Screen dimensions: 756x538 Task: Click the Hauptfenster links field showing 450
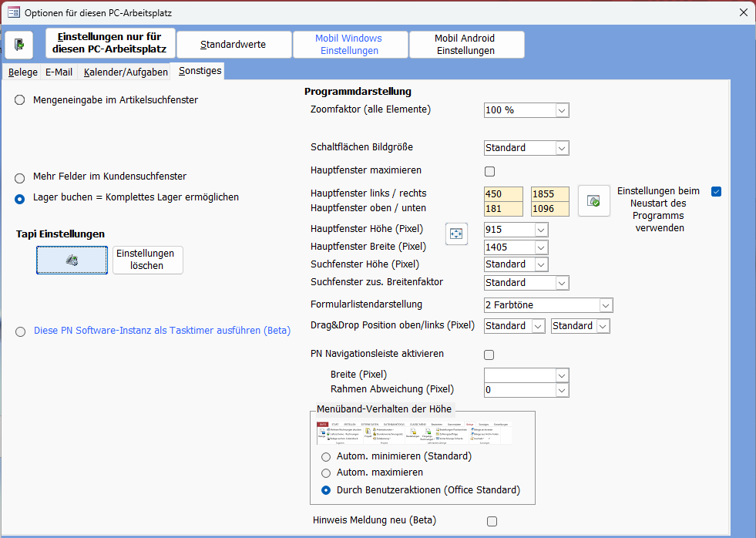[x=503, y=193]
